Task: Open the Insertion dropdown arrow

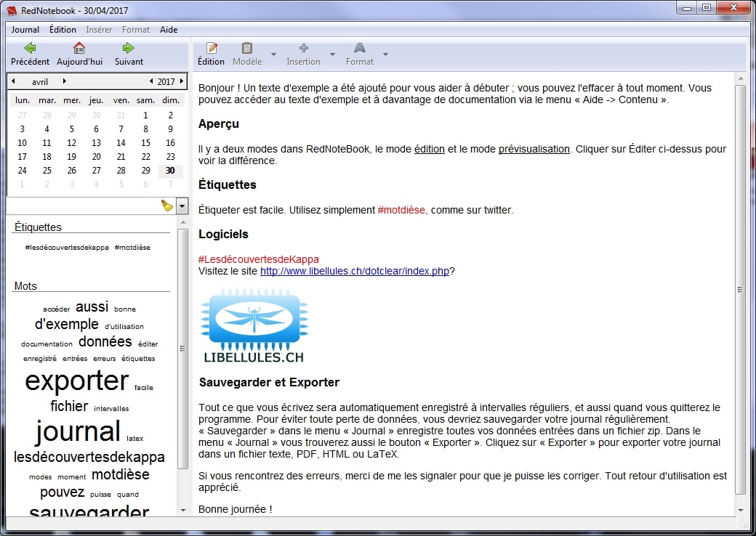Action: (332, 54)
